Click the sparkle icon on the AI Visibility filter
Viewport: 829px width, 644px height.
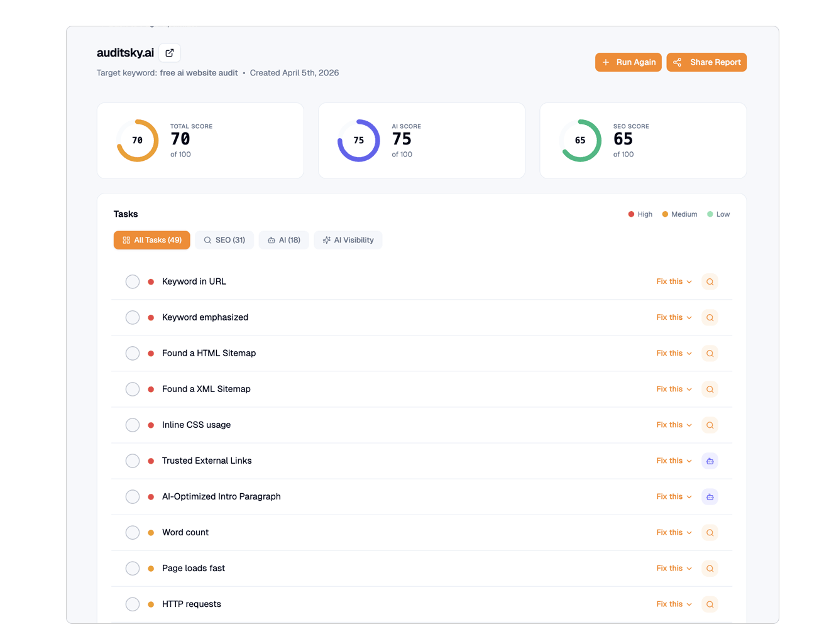(x=326, y=239)
